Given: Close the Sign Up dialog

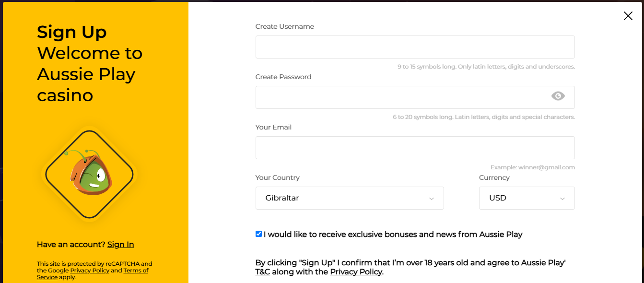Looking at the screenshot, I should (628, 16).
